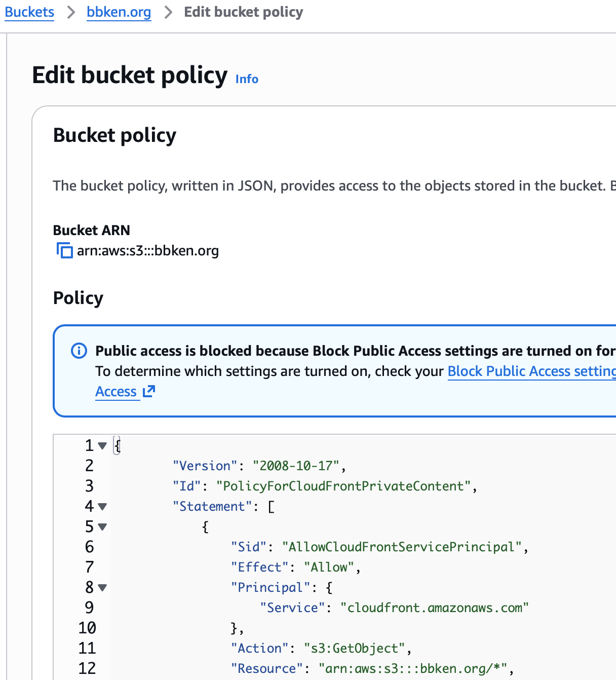Click the Sid value AllowCloudFrontServicePrincipal
The width and height of the screenshot is (616, 680).
pyautogui.click(x=402, y=547)
